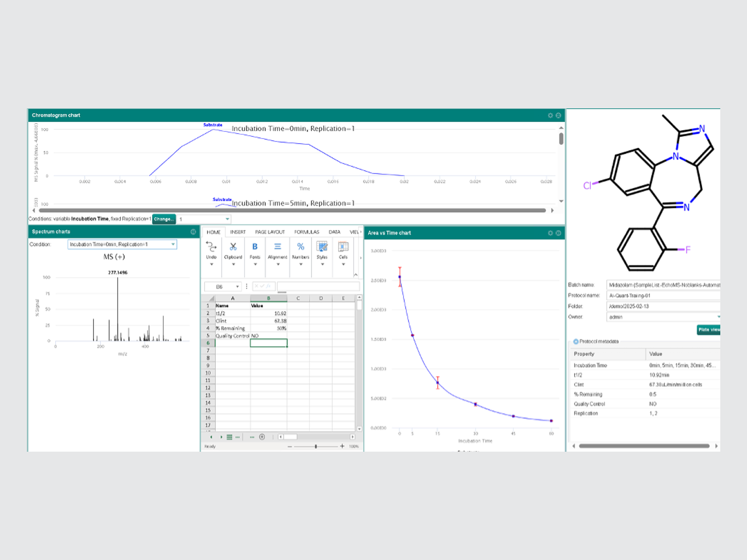Collapse the Spectrum charts panel

193,232
